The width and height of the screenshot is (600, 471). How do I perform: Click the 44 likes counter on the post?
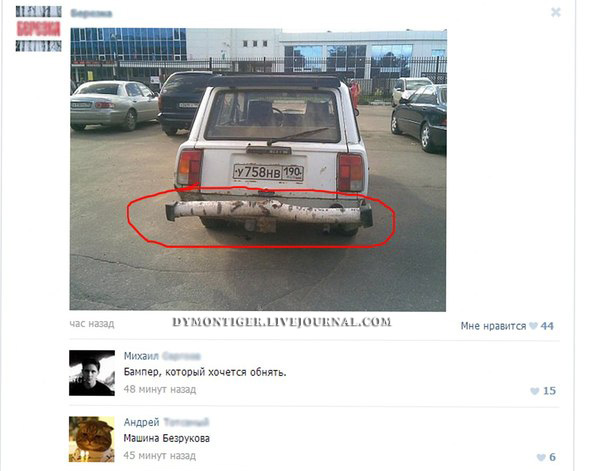click(x=547, y=326)
